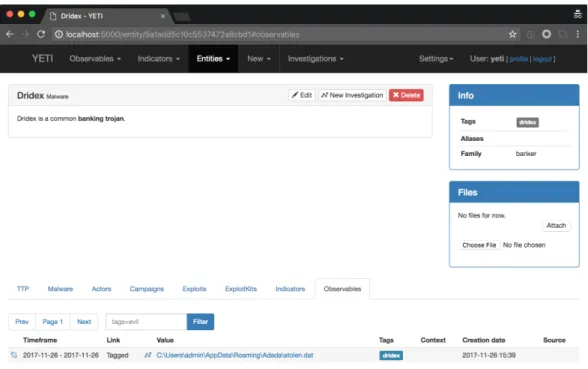Click the round extension icon in the toolbar
The width and height of the screenshot is (588, 369).
coord(546,34)
